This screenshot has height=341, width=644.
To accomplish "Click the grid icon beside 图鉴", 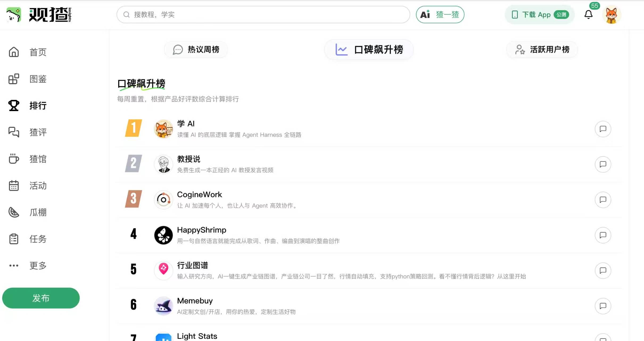I will [x=14, y=79].
